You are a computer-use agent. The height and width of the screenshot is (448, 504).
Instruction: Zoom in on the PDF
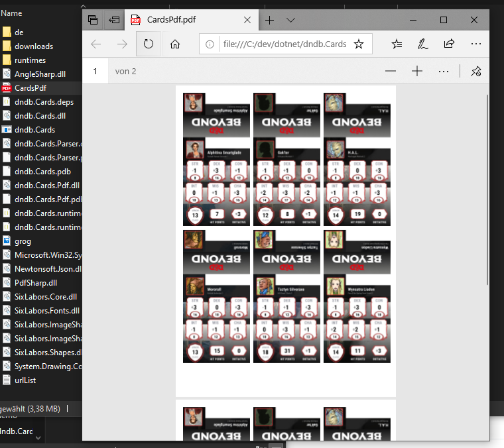417,71
